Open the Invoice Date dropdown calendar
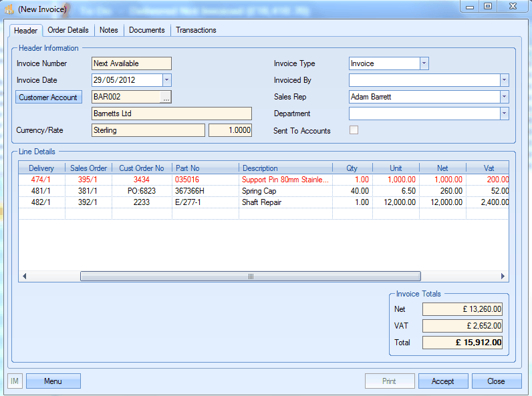The width and height of the screenshot is (532, 396). tap(166, 80)
